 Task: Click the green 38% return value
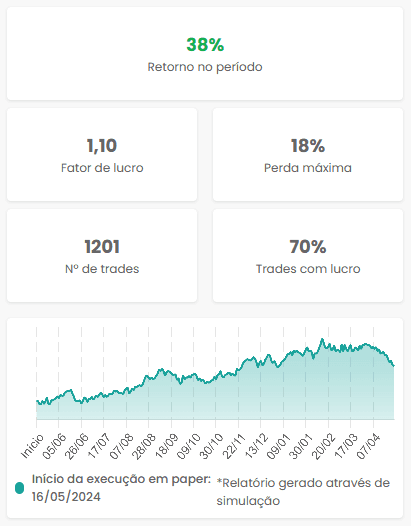205,44
